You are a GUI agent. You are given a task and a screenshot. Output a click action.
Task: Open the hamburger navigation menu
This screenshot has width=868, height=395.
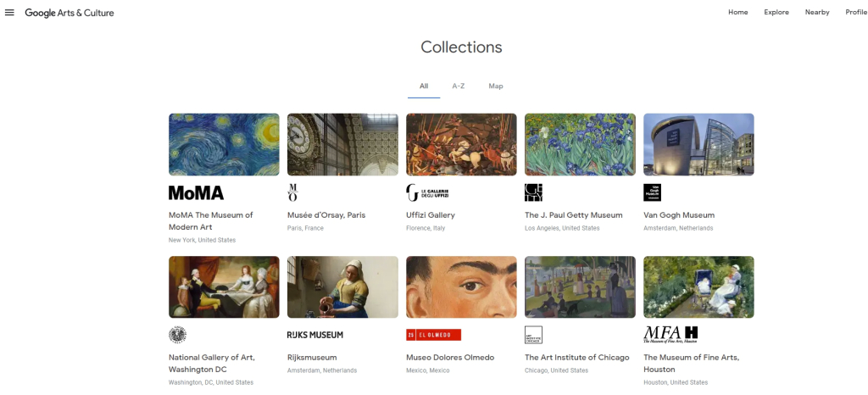coord(9,13)
